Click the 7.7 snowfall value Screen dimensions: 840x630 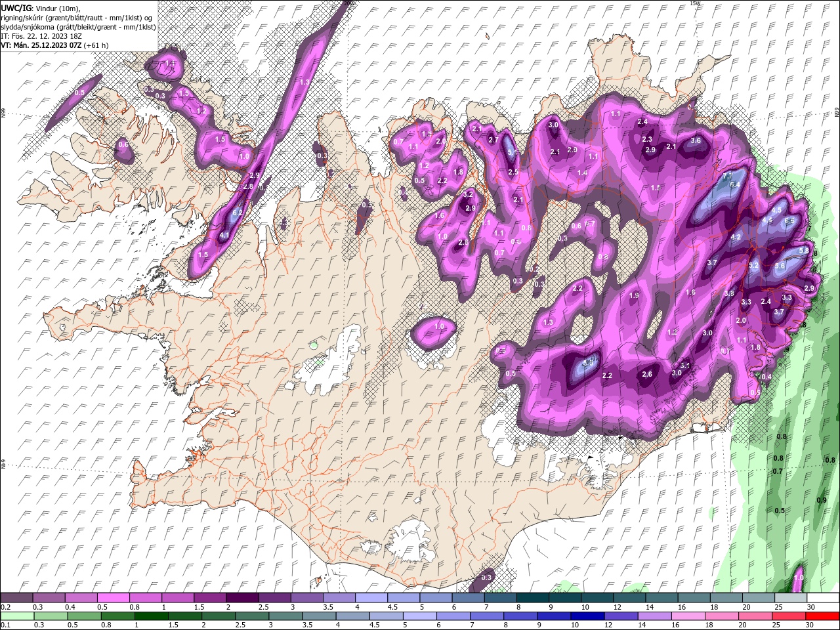pos(727,177)
